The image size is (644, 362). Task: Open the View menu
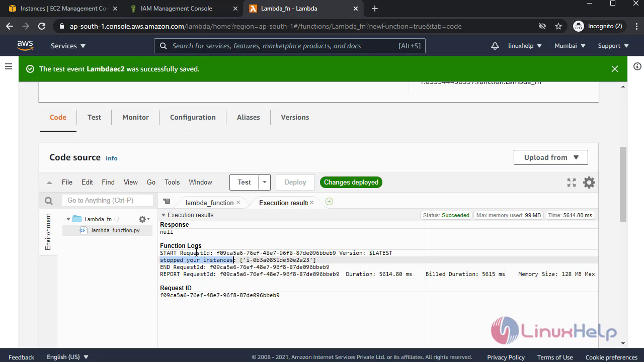130,183
